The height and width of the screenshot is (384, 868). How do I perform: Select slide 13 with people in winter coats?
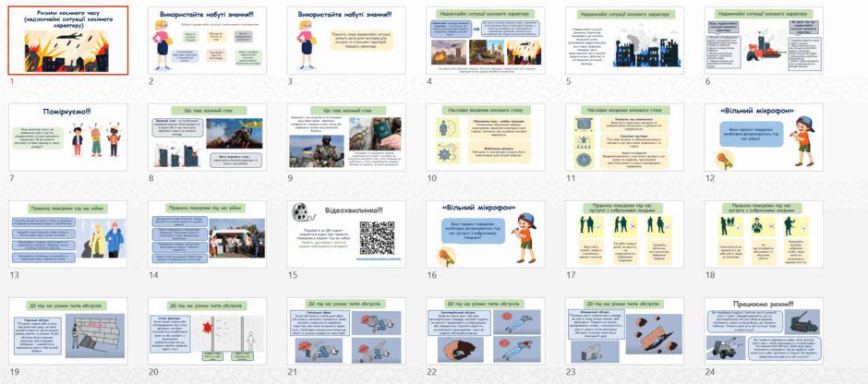(68, 234)
